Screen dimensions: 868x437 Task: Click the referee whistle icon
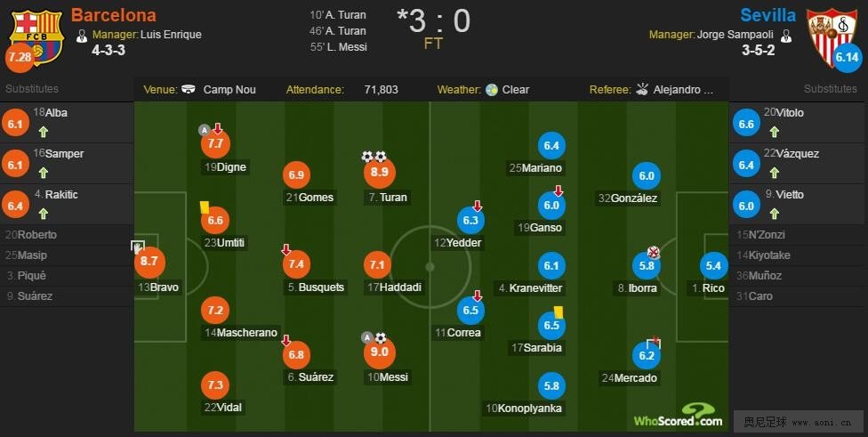pyautogui.click(x=641, y=89)
